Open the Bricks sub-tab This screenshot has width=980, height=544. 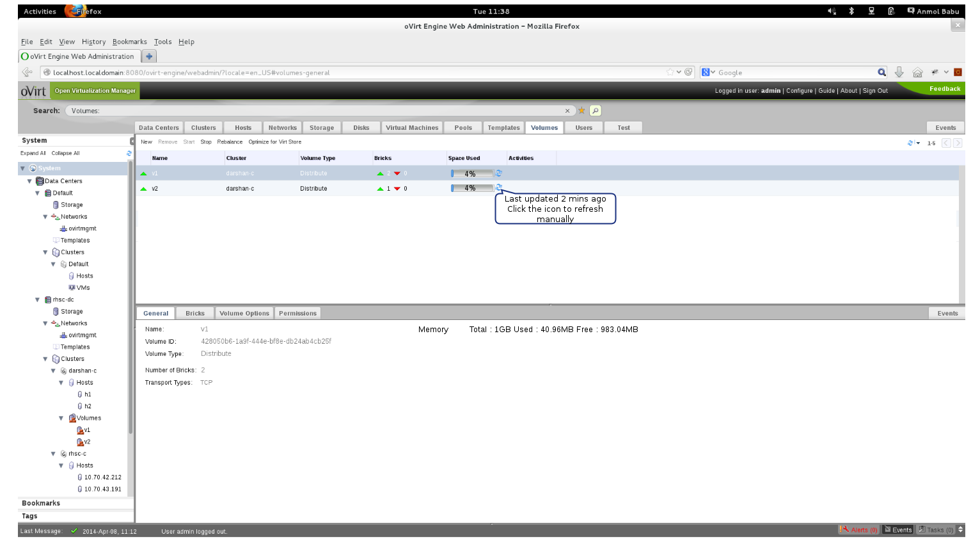(x=195, y=314)
